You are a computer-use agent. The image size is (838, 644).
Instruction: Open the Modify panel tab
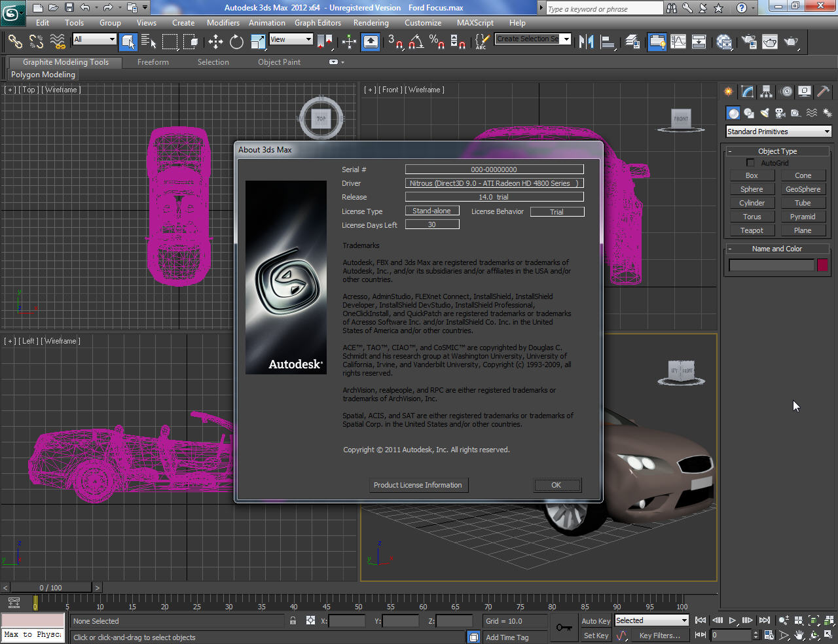click(x=747, y=92)
